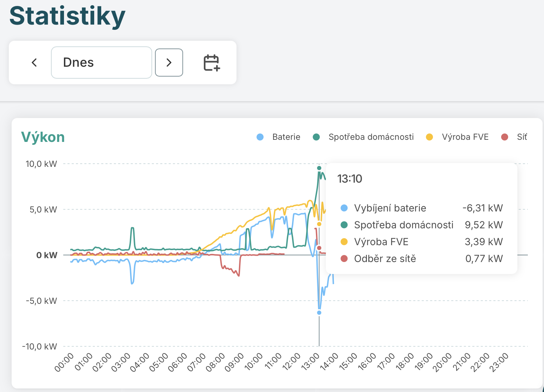Toggle the Výroba FVE legend entry
The height and width of the screenshot is (392, 544).
pos(457,137)
